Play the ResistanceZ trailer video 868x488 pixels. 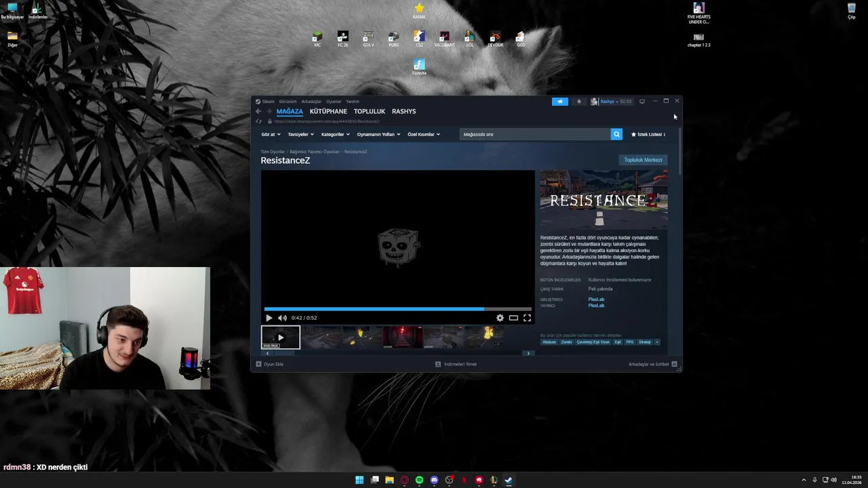tap(269, 318)
